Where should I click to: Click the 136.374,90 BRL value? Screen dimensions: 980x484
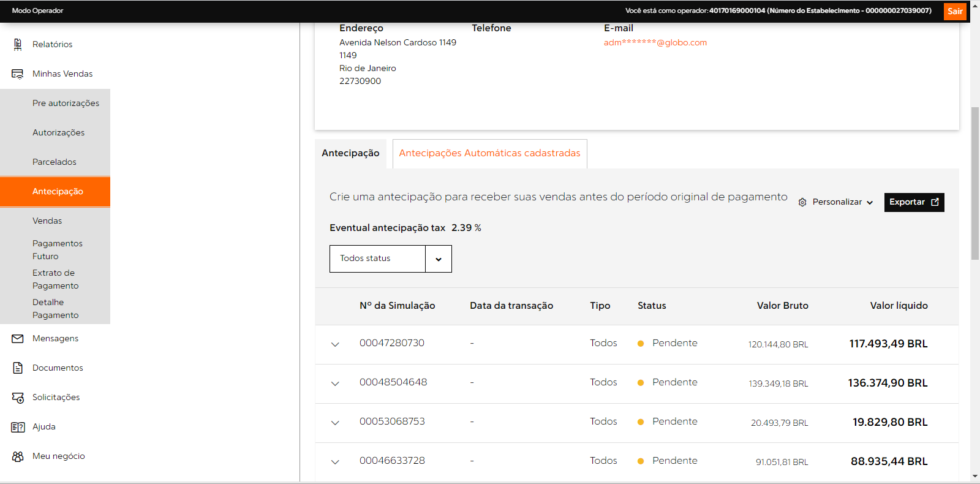(888, 383)
